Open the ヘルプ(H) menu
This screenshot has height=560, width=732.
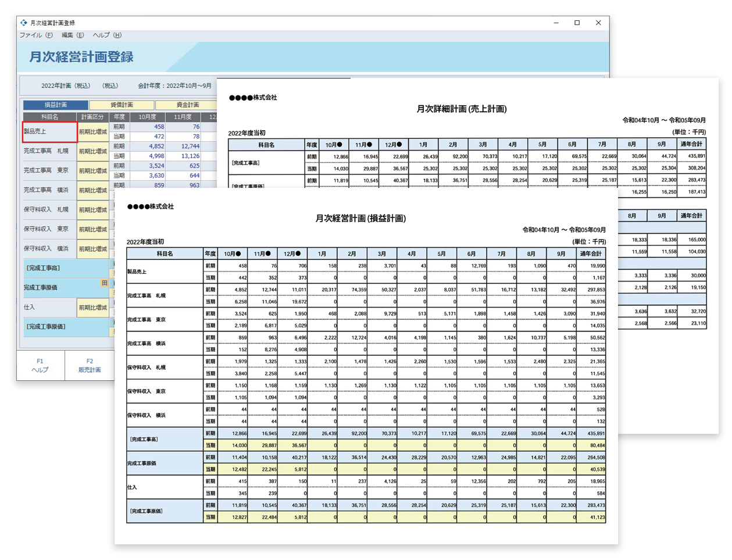click(107, 35)
